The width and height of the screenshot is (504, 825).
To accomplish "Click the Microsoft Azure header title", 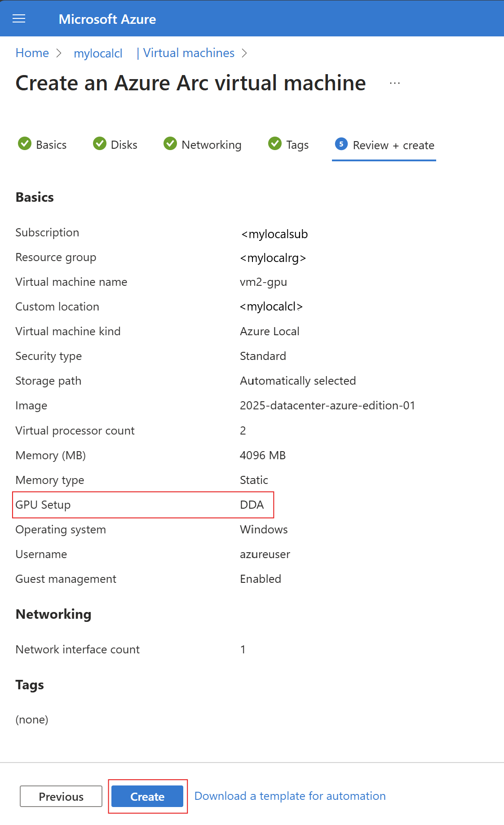I will click(107, 19).
